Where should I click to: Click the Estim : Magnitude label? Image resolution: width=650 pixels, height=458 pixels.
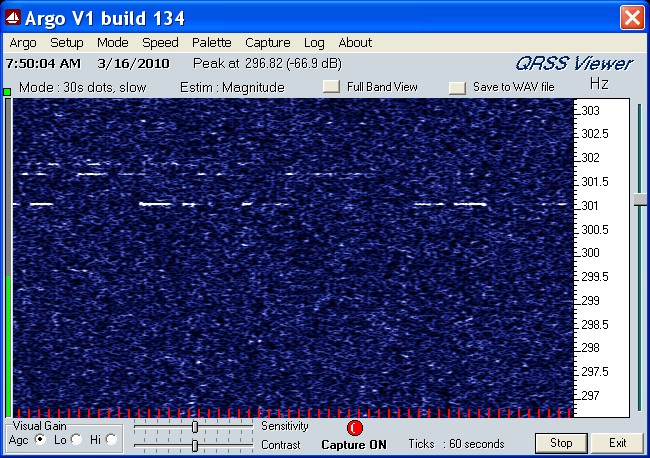point(232,87)
